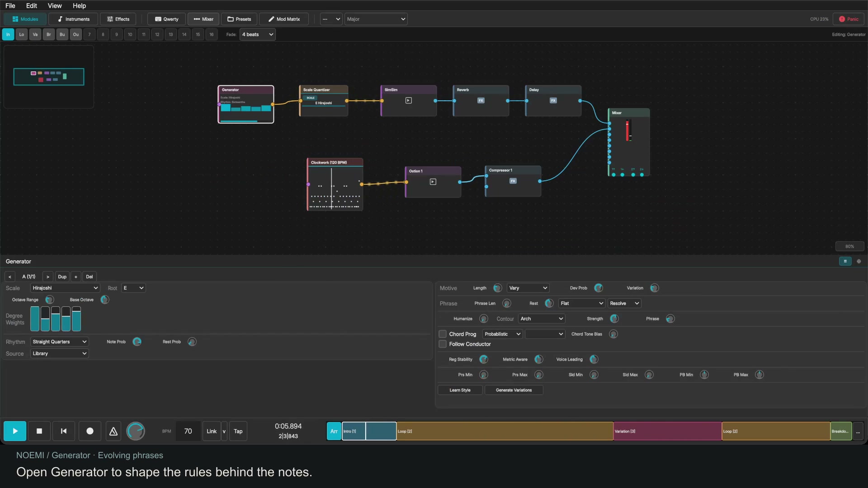The height and width of the screenshot is (488, 868).
Task: Click the Stop transport button
Action: tap(39, 431)
